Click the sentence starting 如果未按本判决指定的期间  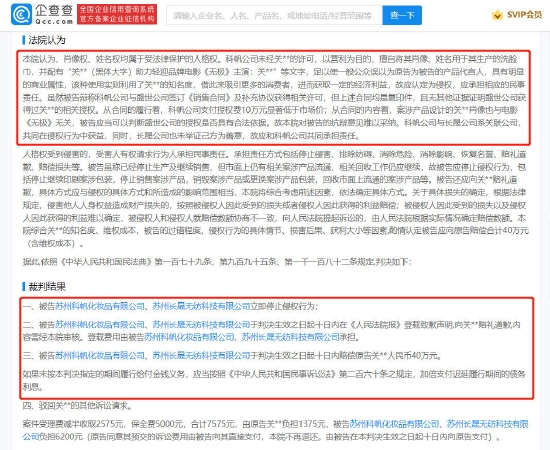point(274,381)
